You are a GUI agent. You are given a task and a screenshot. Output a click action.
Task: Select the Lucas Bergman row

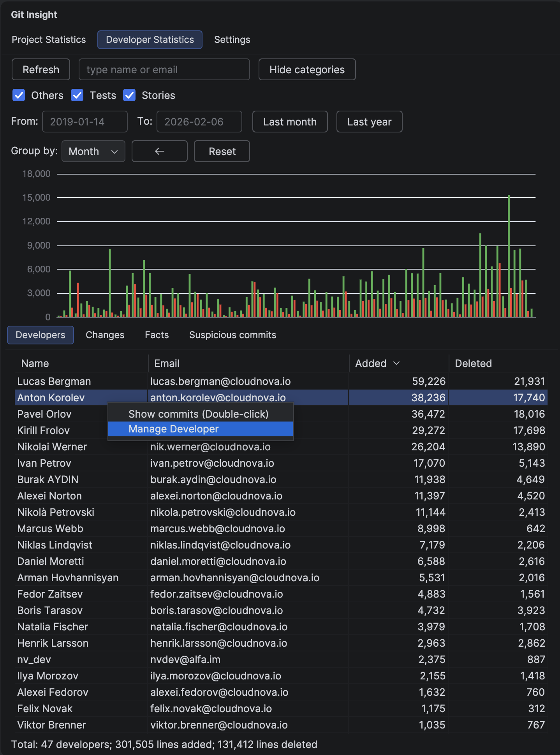click(x=281, y=381)
